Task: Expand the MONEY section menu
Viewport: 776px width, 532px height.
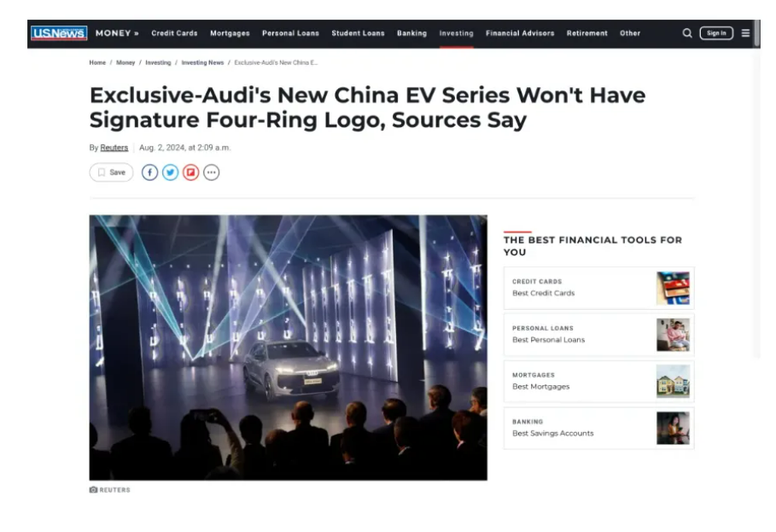Action: [117, 33]
